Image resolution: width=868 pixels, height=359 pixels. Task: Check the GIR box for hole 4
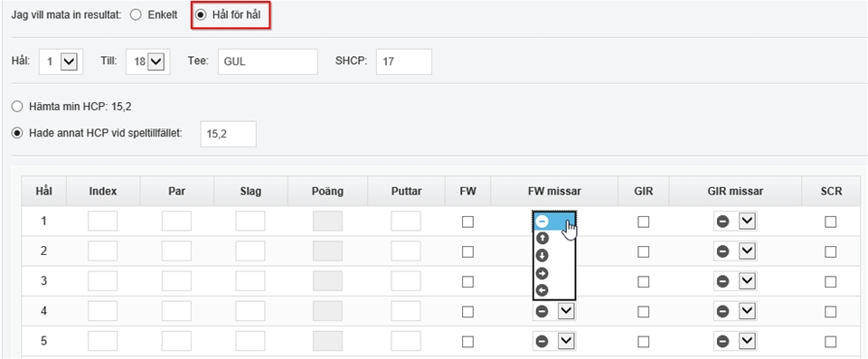pos(643,311)
